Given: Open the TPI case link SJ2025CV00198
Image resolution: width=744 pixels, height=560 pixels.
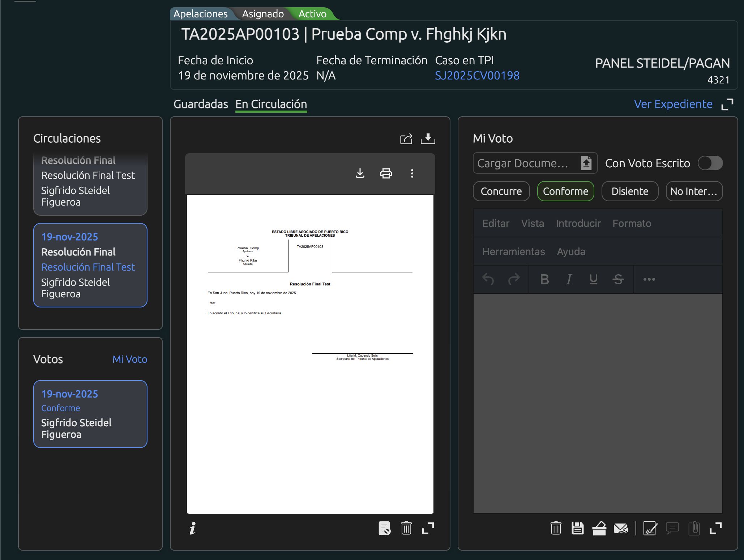Looking at the screenshot, I should [477, 76].
